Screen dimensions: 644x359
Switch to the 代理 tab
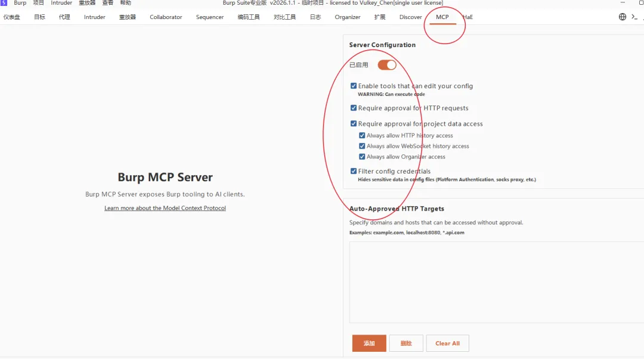(x=64, y=17)
